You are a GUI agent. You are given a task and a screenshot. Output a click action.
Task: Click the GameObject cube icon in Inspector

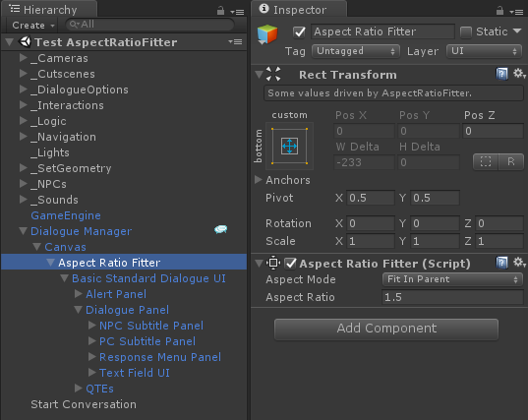[267, 34]
